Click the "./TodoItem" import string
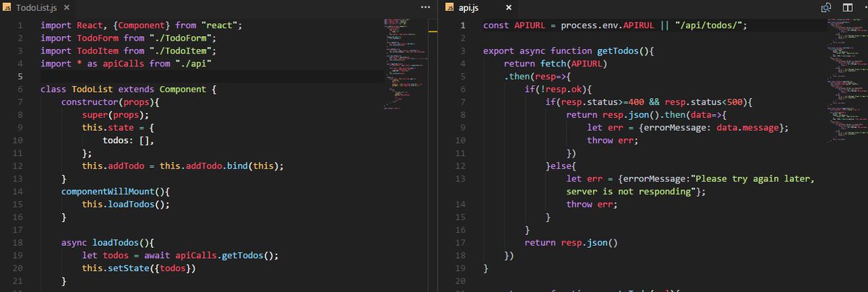 tap(182, 51)
